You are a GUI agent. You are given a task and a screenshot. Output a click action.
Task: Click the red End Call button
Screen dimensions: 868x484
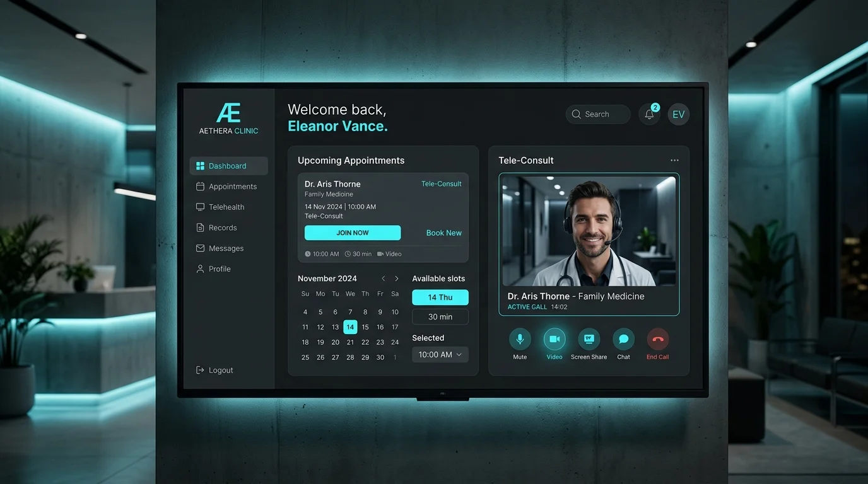pyautogui.click(x=658, y=339)
